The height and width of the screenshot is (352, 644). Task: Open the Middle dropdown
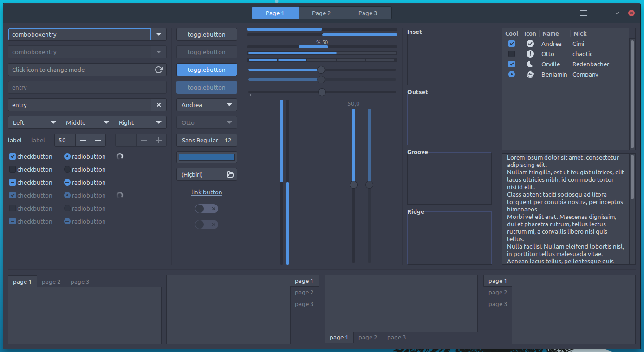[87, 122]
